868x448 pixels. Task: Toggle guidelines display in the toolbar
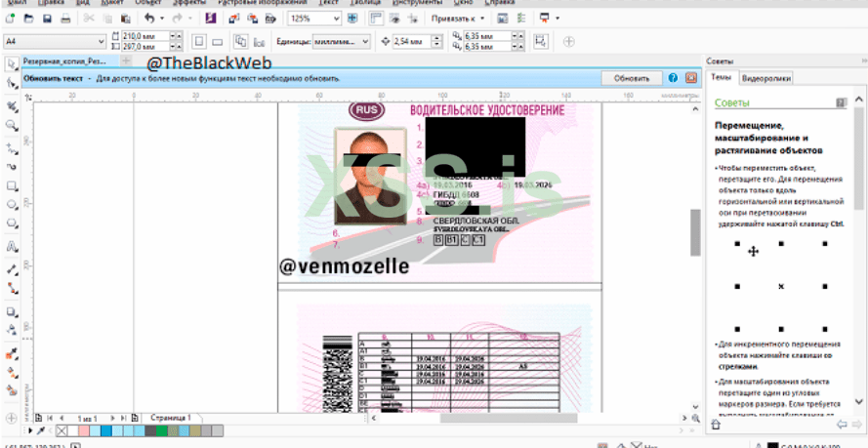click(x=412, y=19)
